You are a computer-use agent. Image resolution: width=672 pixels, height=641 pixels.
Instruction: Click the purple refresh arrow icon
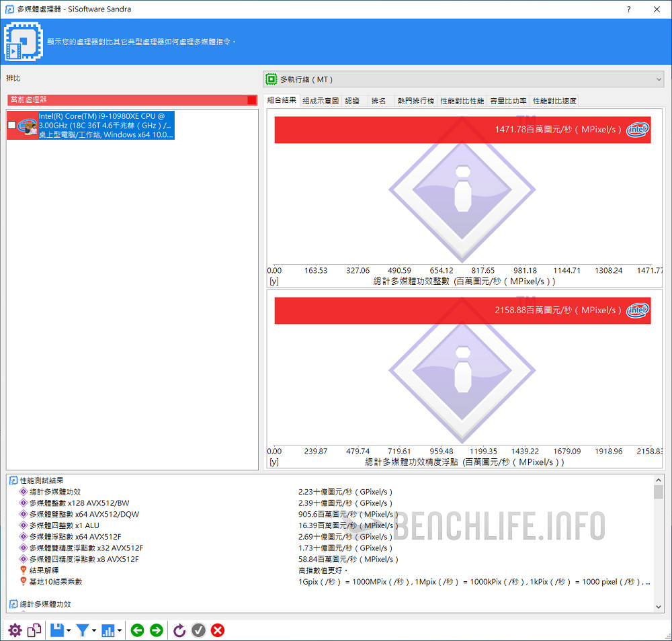[x=179, y=630]
